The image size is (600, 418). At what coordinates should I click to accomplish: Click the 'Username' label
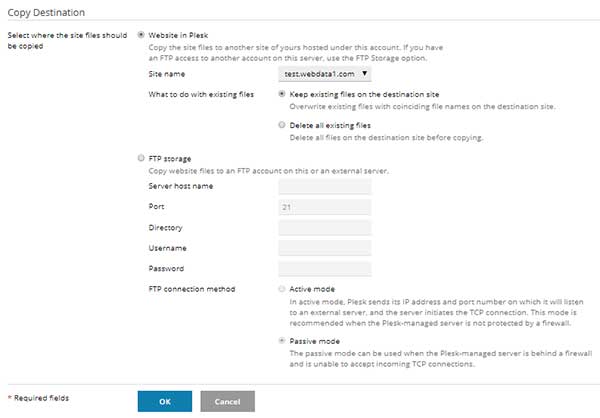(168, 248)
